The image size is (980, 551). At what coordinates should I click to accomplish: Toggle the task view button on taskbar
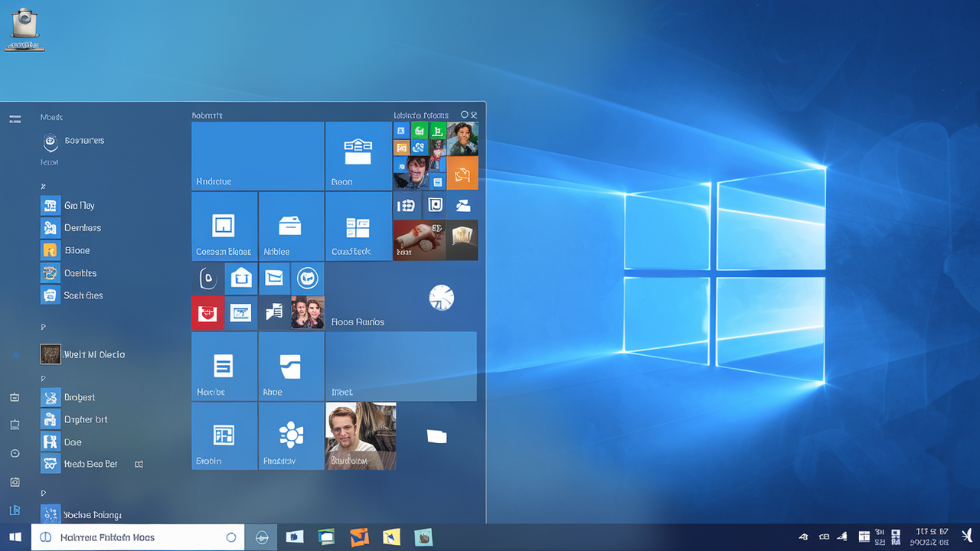pos(261,537)
